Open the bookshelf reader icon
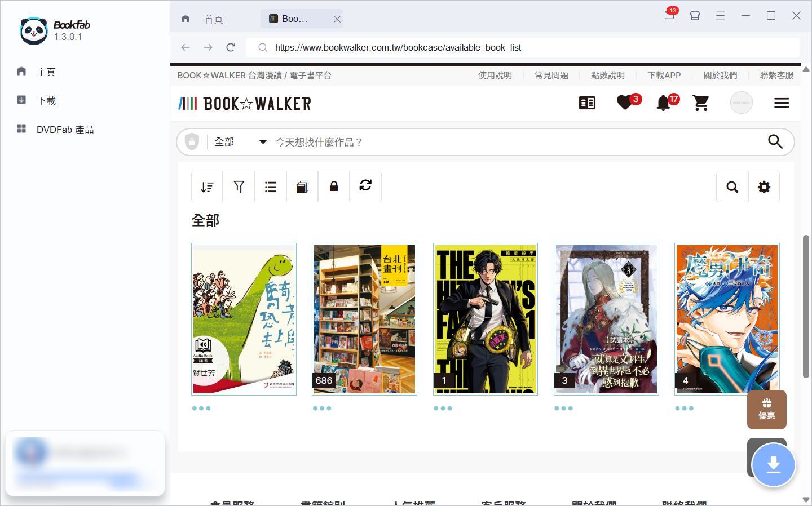This screenshot has width=812, height=506. point(587,103)
